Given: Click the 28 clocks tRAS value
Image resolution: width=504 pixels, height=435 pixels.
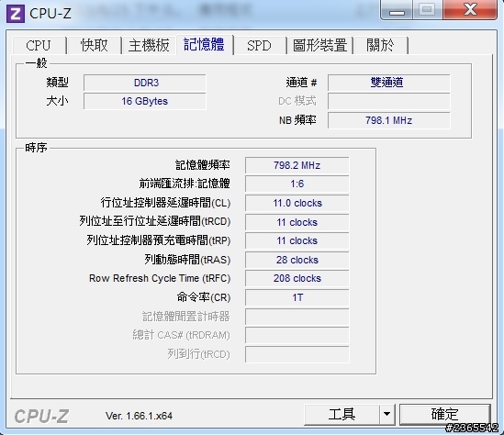Looking at the screenshot, I should [x=297, y=260].
